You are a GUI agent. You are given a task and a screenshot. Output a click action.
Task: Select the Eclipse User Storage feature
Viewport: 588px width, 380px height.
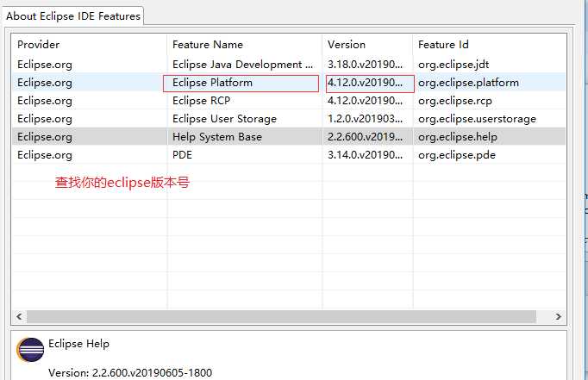coord(224,119)
